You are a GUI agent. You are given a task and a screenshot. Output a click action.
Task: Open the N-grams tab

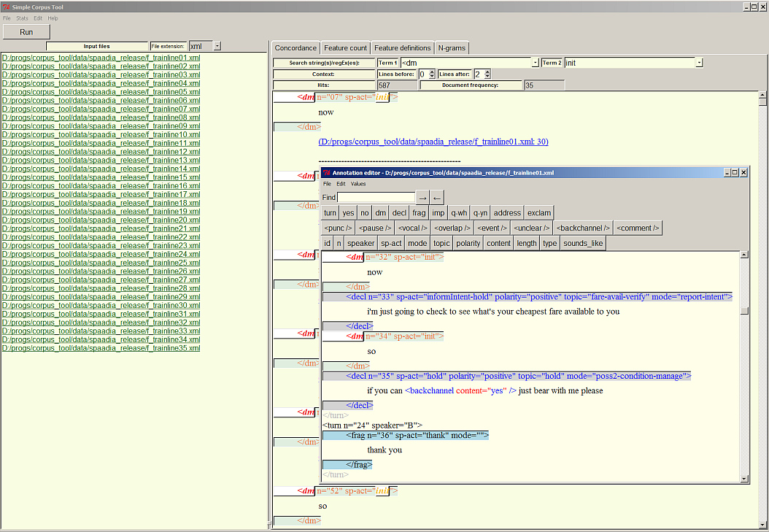[x=452, y=48]
